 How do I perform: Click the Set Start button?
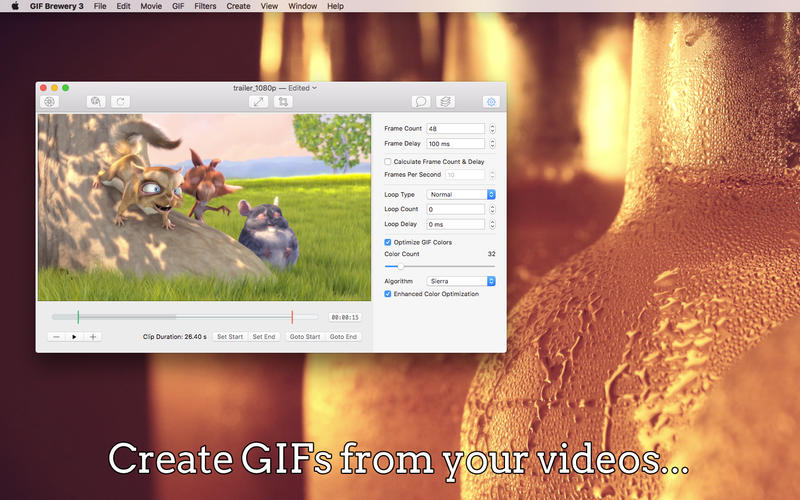pyautogui.click(x=230, y=337)
